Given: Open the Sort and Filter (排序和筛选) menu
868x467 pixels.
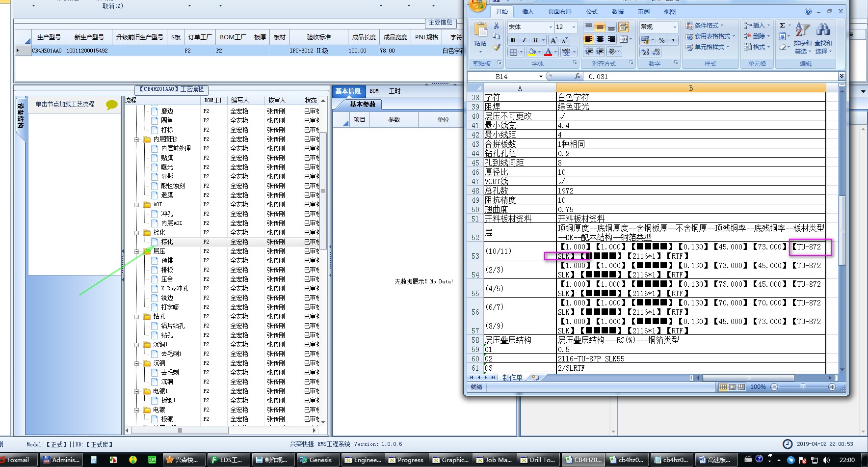Looking at the screenshot, I should [x=802, y=38].
